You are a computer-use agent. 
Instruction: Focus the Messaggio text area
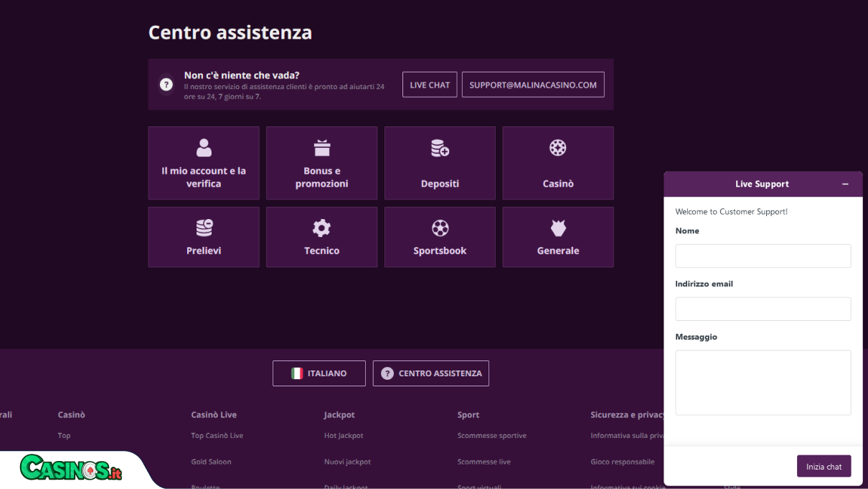coord(763,383)
